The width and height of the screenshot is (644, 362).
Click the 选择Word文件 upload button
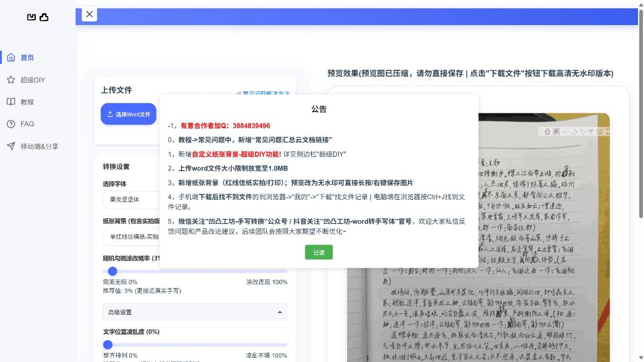(x=128, y=114)
